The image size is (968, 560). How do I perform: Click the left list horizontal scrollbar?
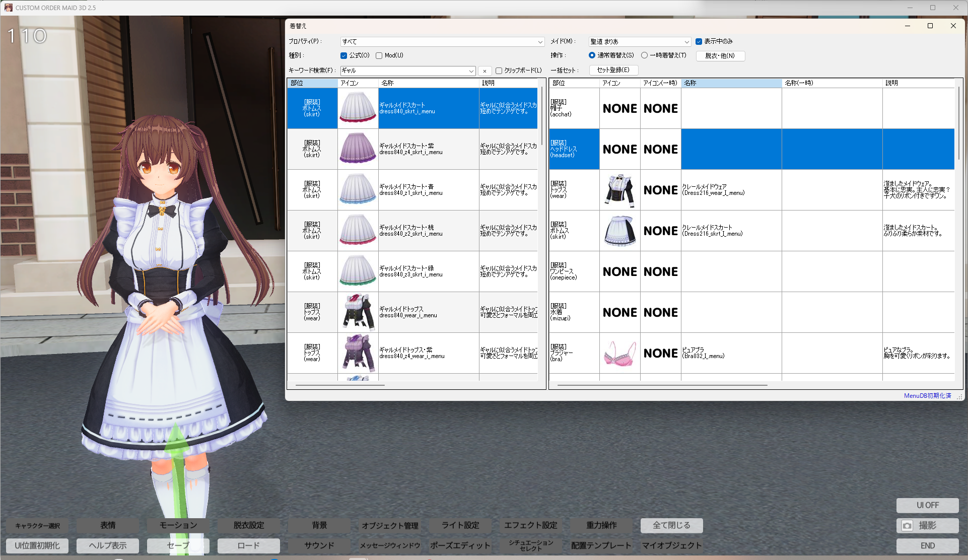click(x=340, y=385)
